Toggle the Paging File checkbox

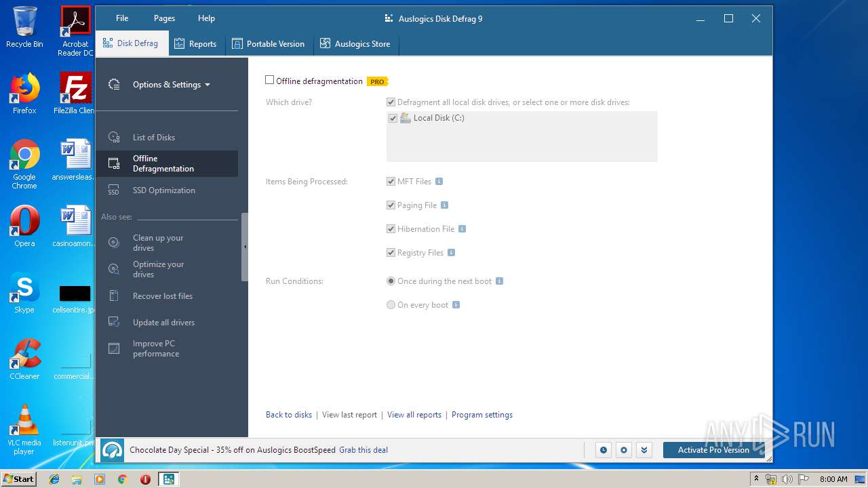[x=391, y=205]
